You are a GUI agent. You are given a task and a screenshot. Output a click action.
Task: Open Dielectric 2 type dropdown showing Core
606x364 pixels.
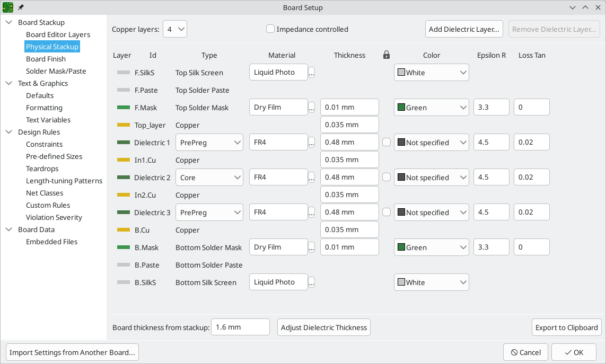pos(209,177)
